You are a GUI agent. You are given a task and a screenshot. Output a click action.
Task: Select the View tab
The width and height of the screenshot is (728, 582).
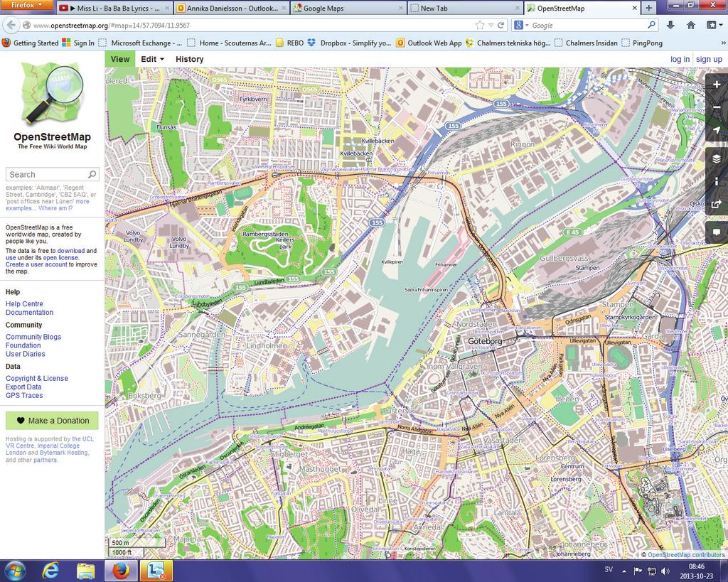pos(119,59)
